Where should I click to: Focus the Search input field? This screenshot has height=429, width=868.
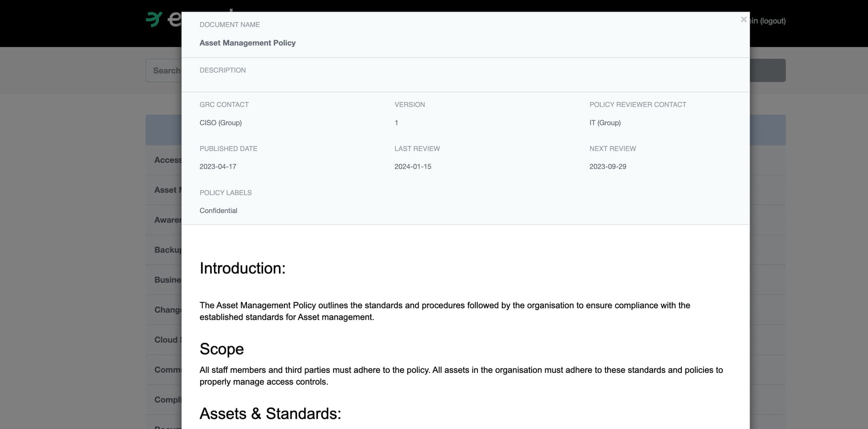click(x=164, y=71)
